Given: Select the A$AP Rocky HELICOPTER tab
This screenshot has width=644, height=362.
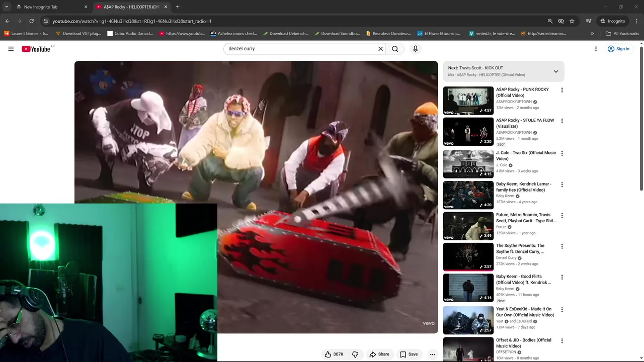Looking at the screenshot, I should point(131,7).
